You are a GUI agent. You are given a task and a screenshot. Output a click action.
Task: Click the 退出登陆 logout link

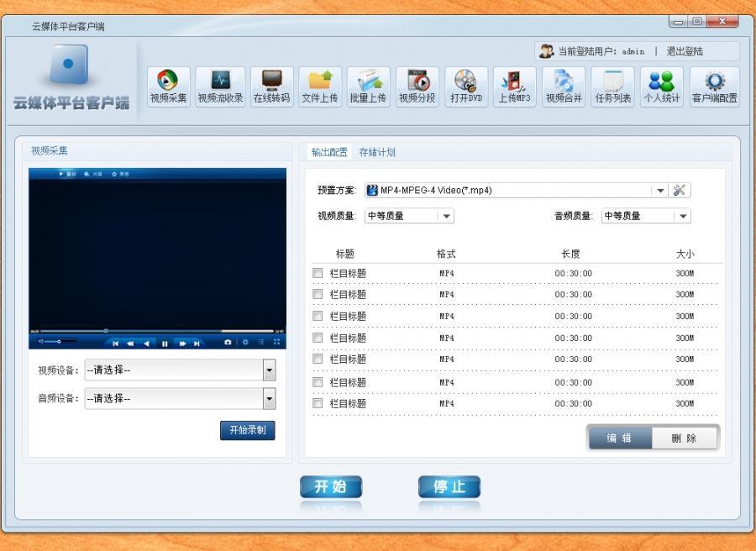click(x=685, y=51)
